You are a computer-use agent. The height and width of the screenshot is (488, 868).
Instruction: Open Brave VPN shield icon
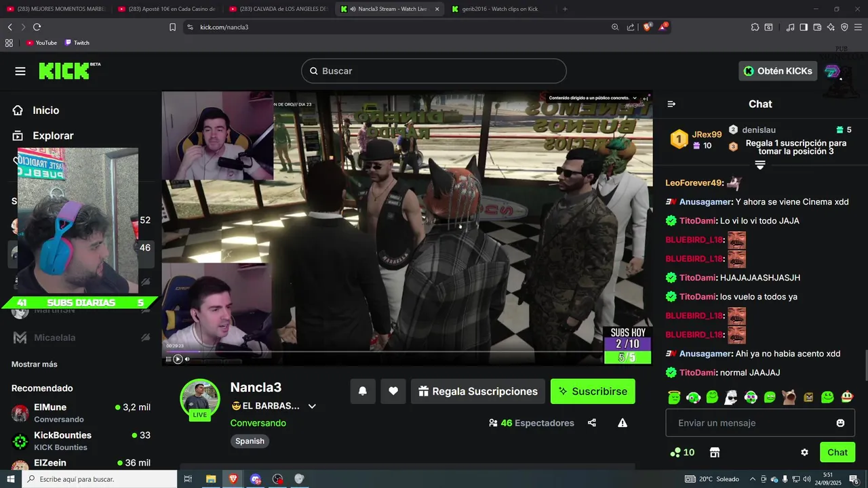tap(844, 27)
